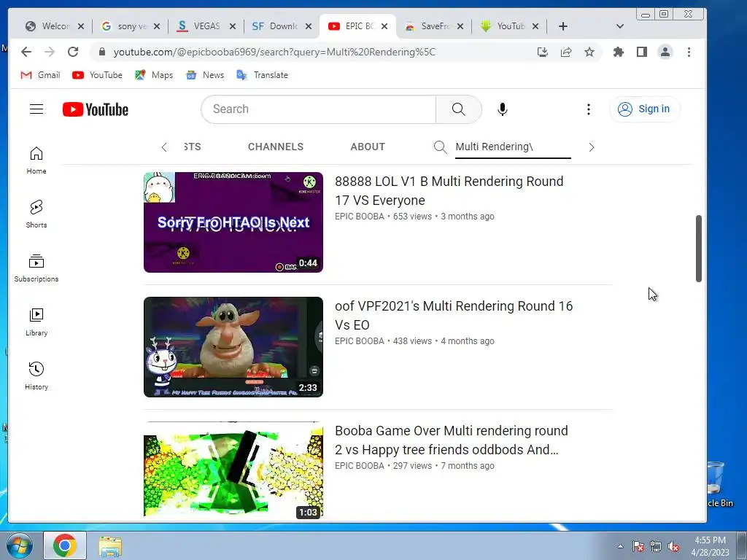747x560 pixels.
Task: Click the YouTube search magnifier button
Action: [x=458, y=109]
